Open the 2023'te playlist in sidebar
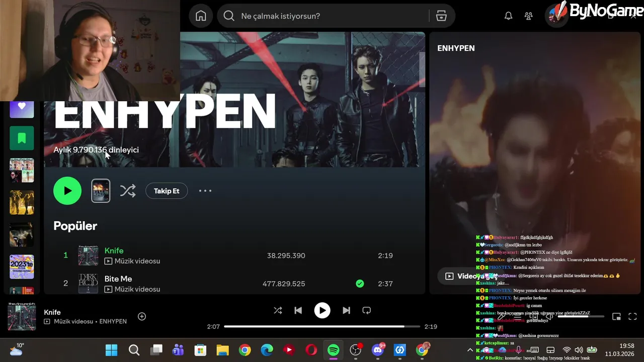The width and height of the screenshot is (644, 362). 22,266
